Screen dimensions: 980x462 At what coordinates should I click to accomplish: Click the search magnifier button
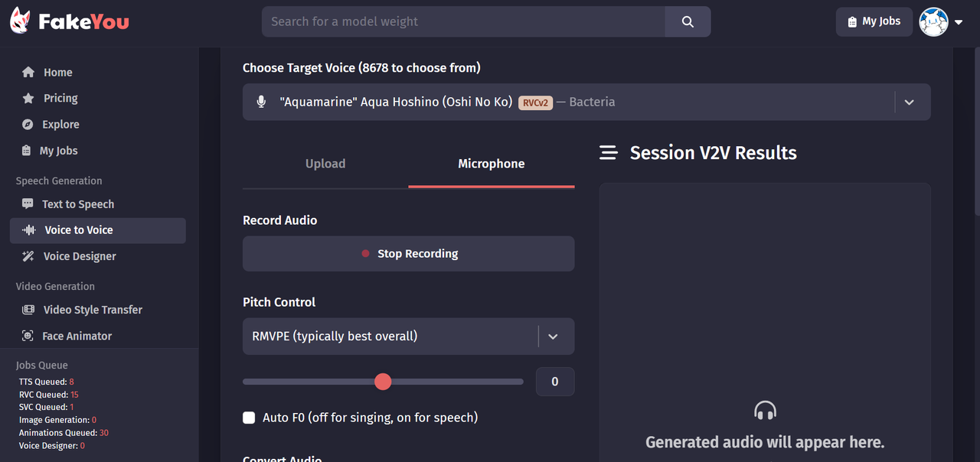pos(688,22)
